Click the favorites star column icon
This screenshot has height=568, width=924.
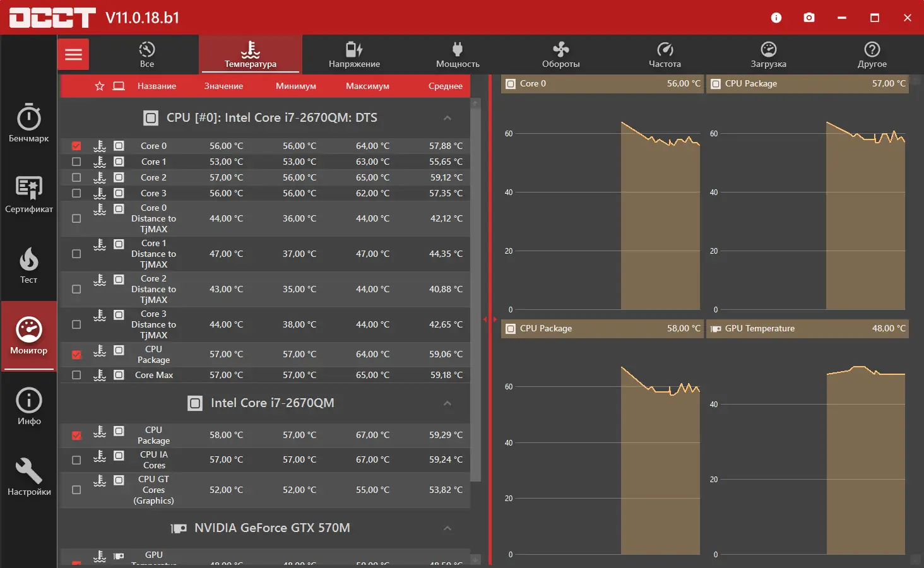(100, 86)
